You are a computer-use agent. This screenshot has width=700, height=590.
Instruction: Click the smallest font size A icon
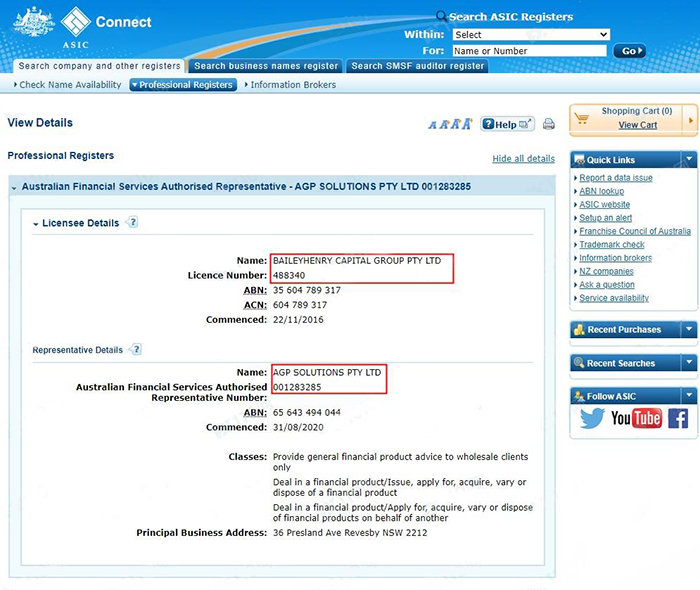point(432,125)
